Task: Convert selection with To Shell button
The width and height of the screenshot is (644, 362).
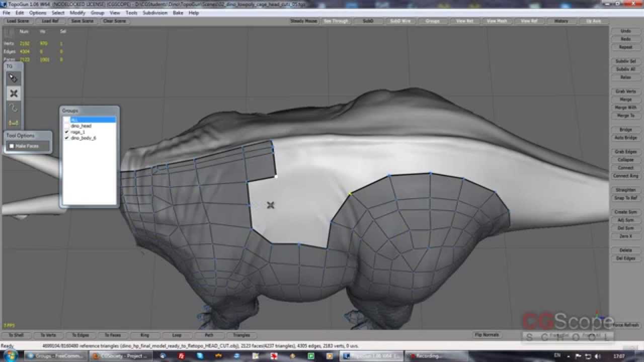Action: [x=16, y=335]
